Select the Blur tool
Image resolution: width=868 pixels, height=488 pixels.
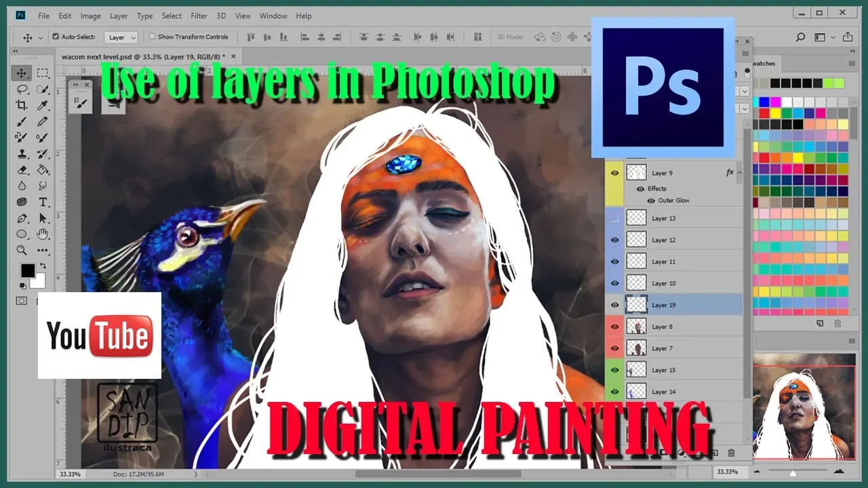click(x=22, y=186)
